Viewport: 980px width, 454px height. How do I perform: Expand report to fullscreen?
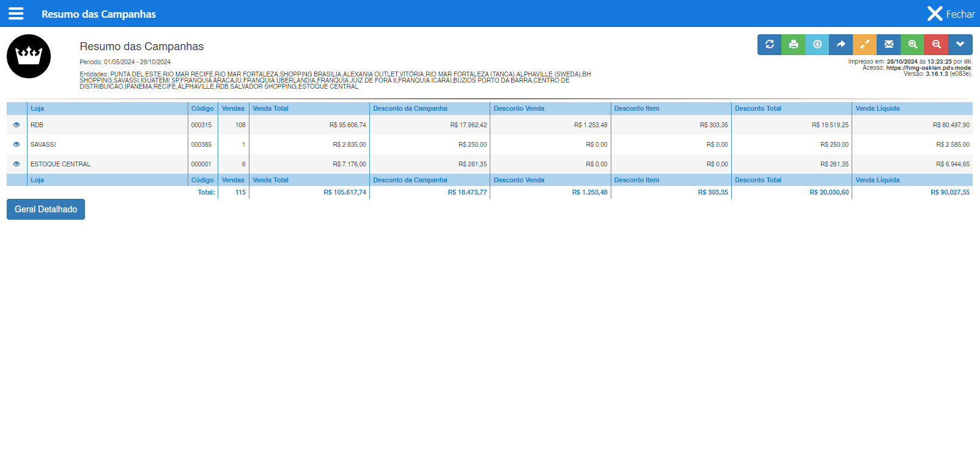pyautogui.click(x=864, y=45)
